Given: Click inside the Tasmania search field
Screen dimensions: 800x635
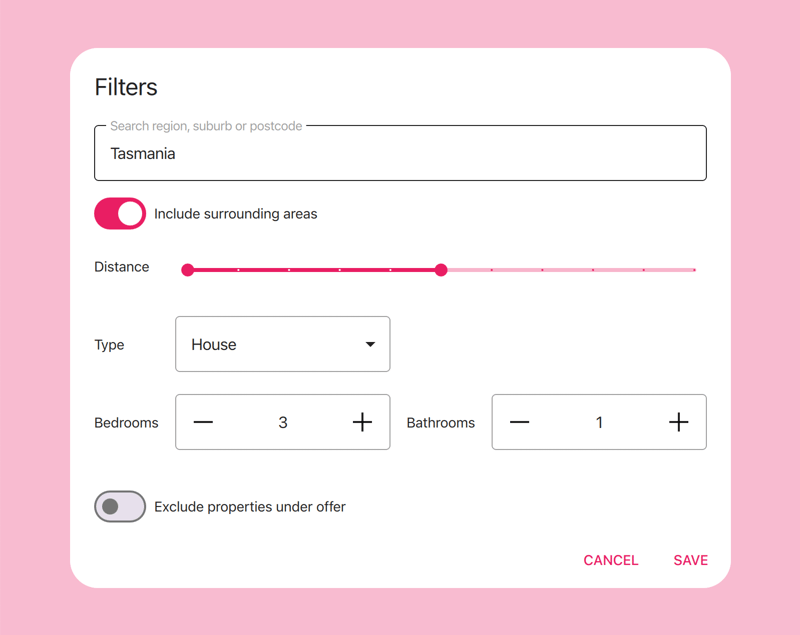Looking at the screenshot, I should pyautogui.click(x=400, y=153).
